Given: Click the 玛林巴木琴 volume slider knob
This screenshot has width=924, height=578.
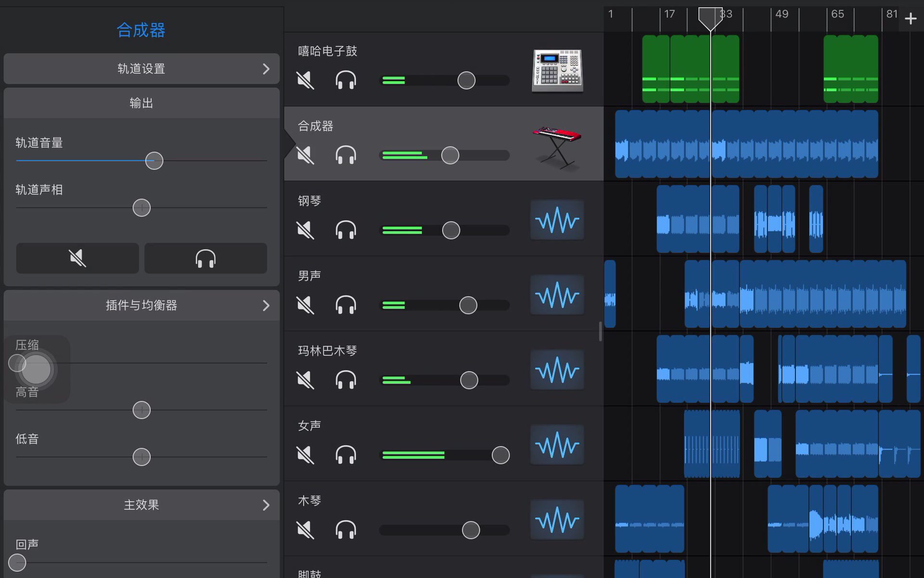Looking at the screenshot, I should click(x=469, y=380).
